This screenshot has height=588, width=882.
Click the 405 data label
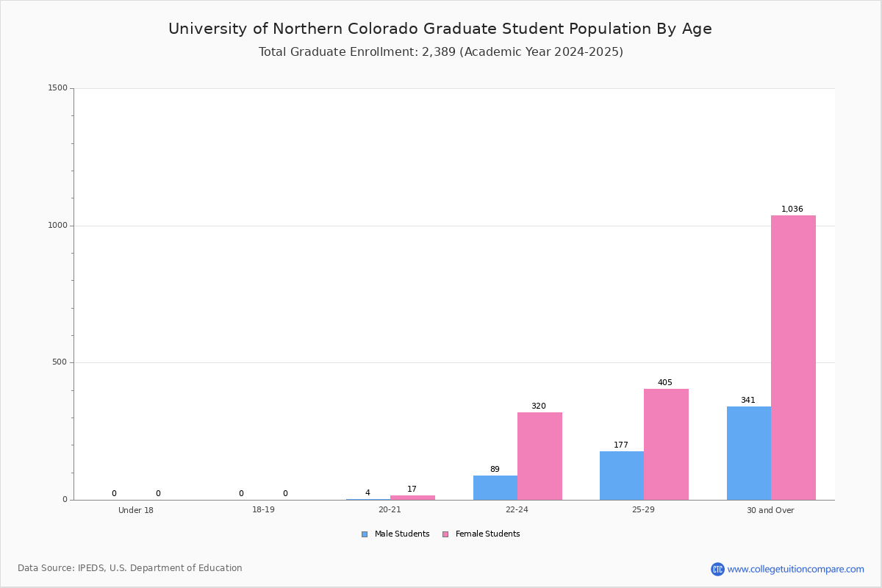(665, 383)
